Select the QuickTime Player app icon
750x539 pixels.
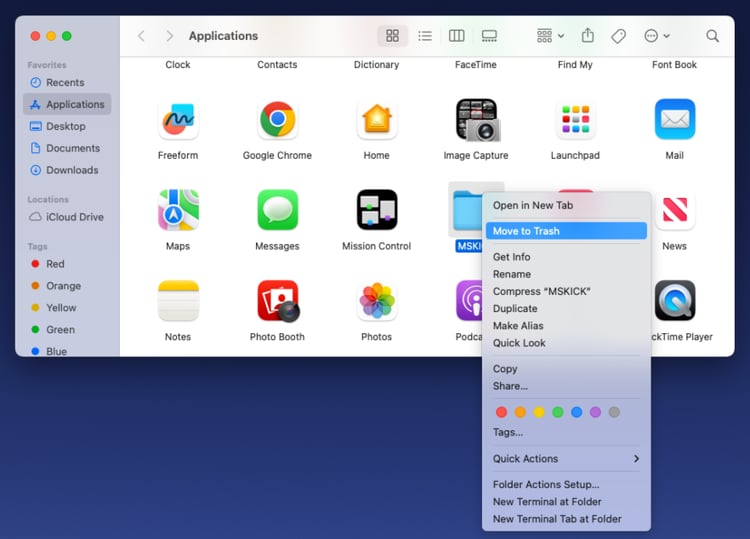675,300
